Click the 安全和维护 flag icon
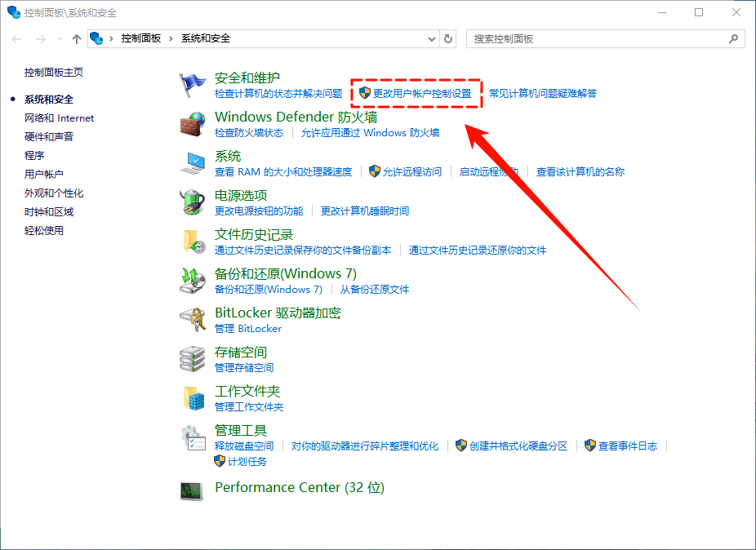The image size is (756, 550). pyautogui.click(x=193, y=86)
